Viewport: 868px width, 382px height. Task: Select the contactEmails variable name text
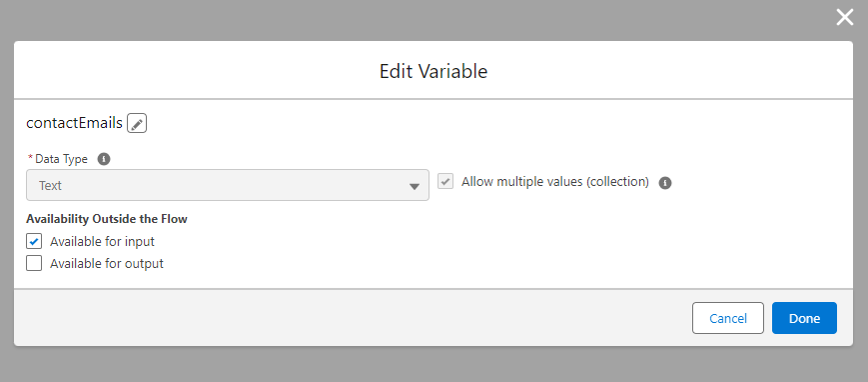pos(74,123)
